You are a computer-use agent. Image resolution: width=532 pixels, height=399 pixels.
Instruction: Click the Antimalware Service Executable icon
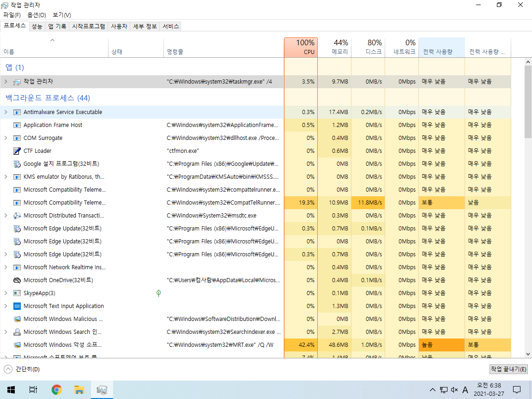[17, 112]
